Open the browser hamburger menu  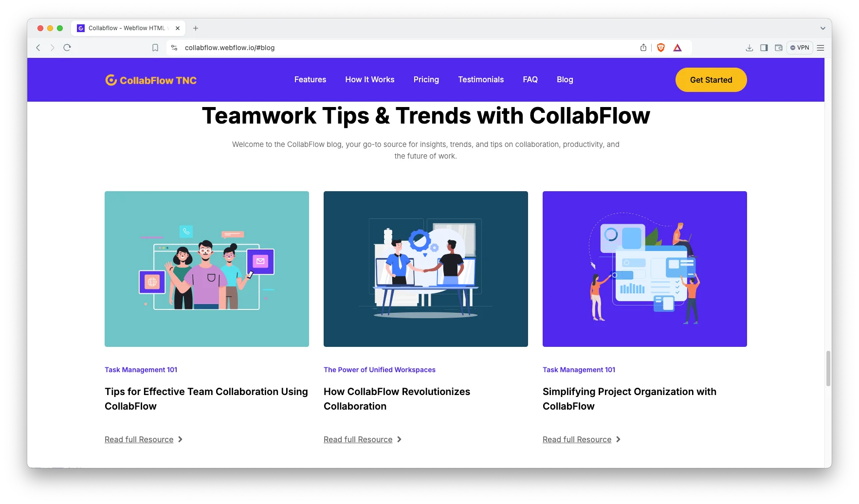point(821,48)
